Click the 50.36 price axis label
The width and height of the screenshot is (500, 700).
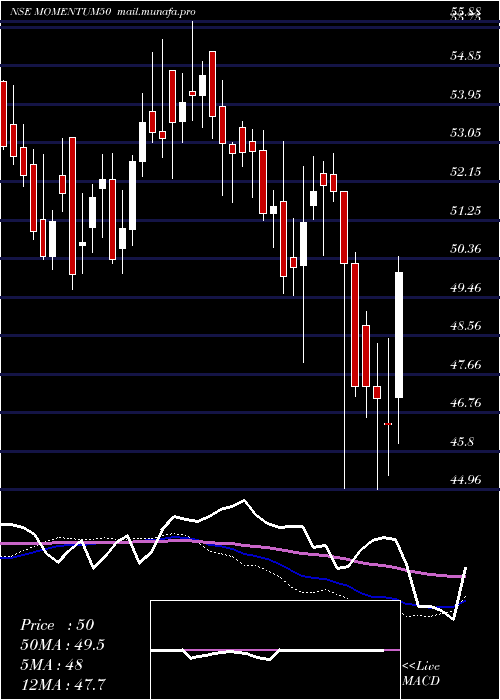pos(466,248)
